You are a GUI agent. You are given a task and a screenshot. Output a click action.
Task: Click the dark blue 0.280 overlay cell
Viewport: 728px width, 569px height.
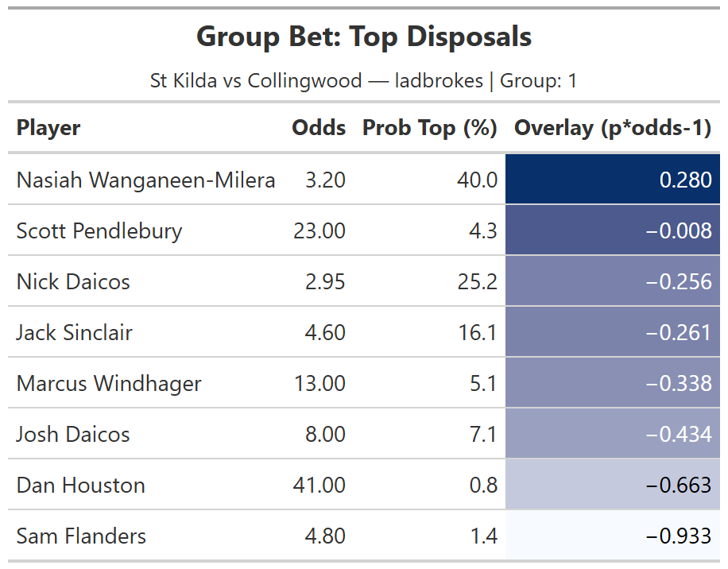click(613, 180)
